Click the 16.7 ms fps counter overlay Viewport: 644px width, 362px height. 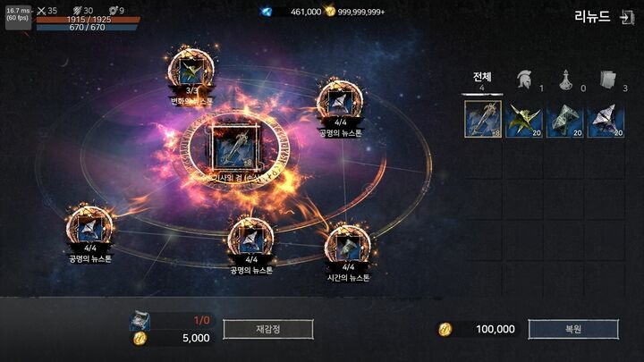[18, 16]
